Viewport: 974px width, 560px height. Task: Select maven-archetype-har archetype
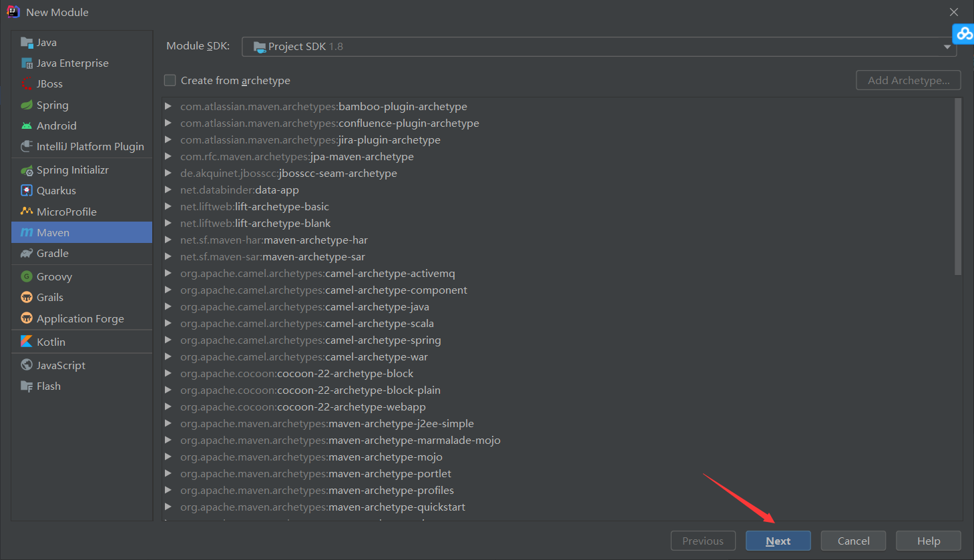274,240
